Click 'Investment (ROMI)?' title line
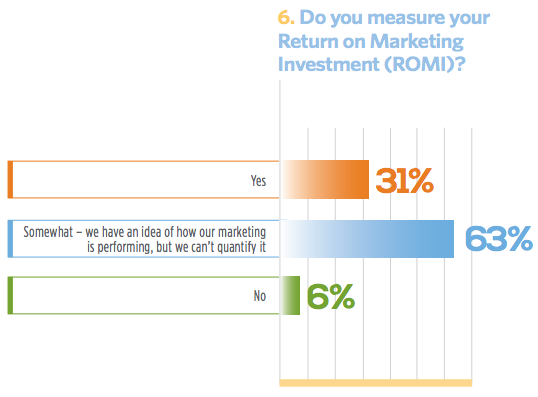 (x=372, y=64)
